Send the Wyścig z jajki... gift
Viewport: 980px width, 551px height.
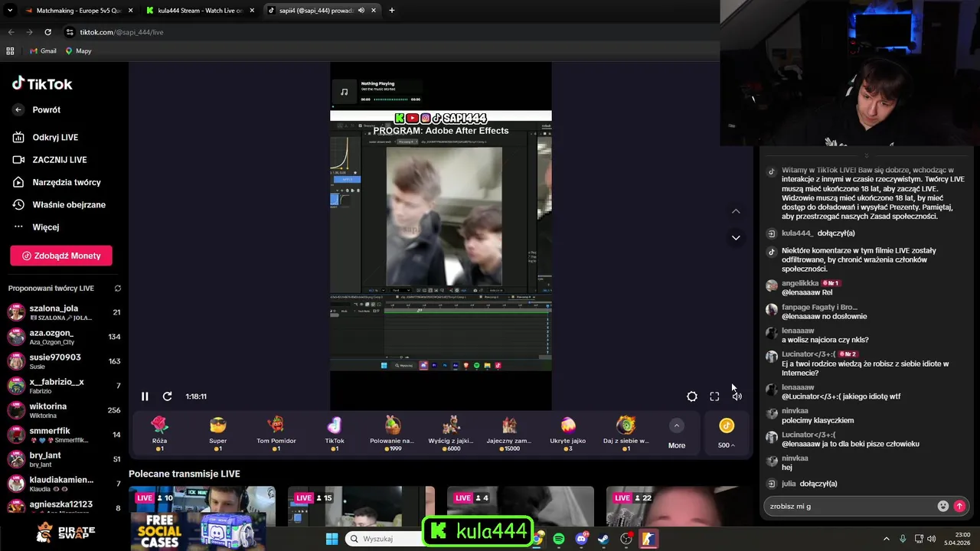451,434
